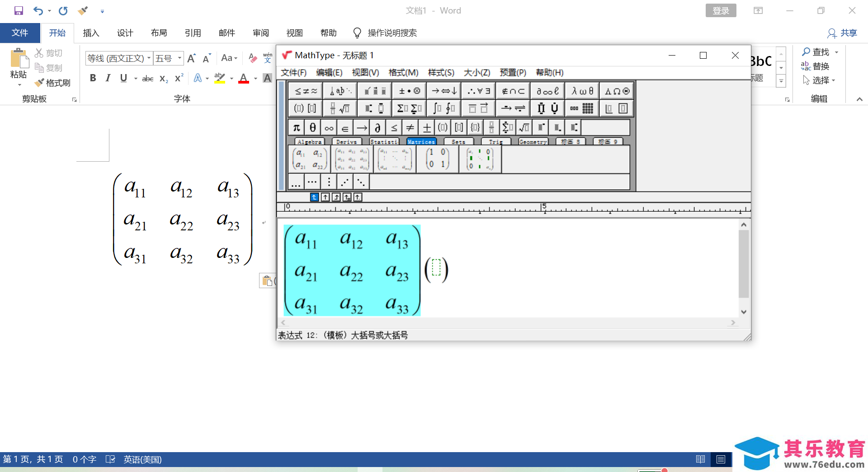The image size is (868, 472).
Task: Click the 登录 sign-in button
Action: click(721, 11)
